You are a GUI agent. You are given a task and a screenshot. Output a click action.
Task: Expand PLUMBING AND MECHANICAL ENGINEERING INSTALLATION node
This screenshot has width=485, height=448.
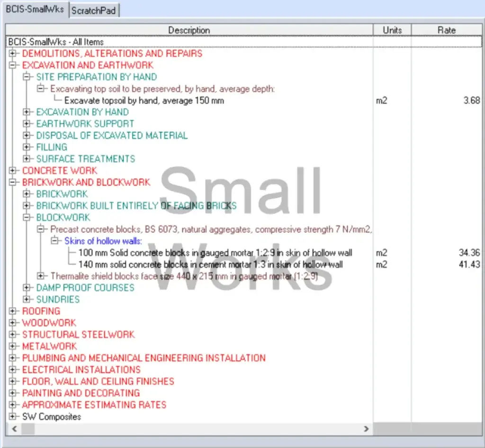click(12, 357)
